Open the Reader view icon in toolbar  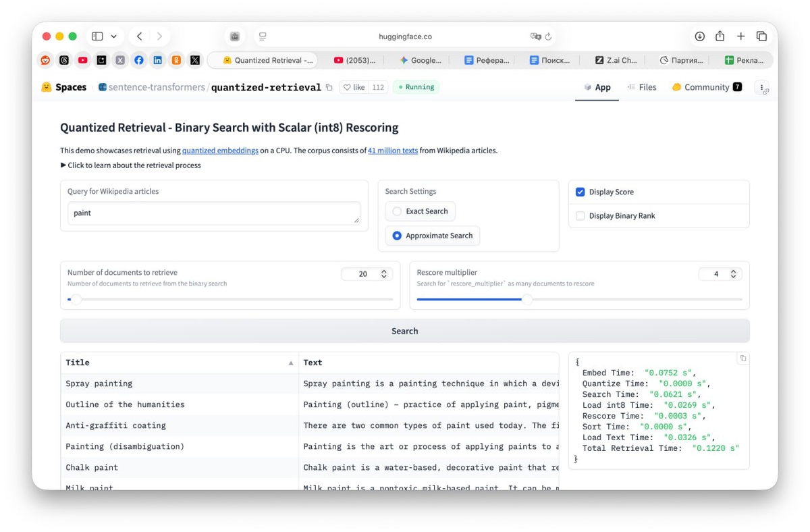click(263, 36)
